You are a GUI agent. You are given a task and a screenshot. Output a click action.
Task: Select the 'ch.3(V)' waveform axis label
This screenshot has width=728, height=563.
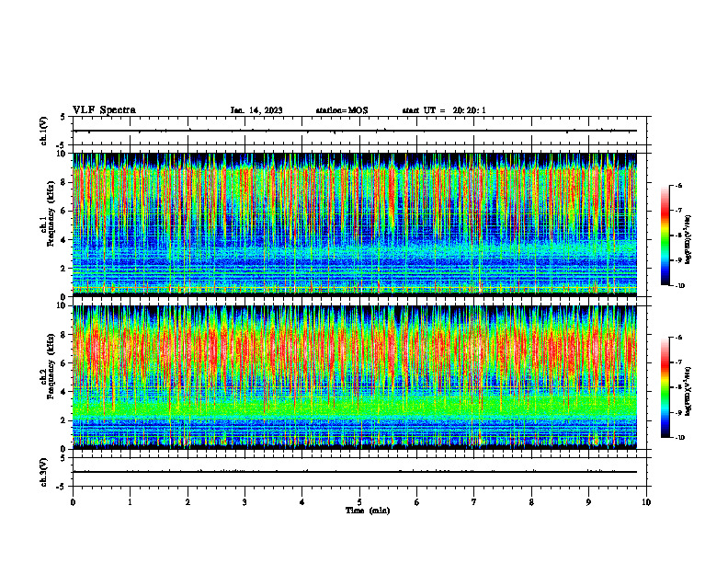44,472
